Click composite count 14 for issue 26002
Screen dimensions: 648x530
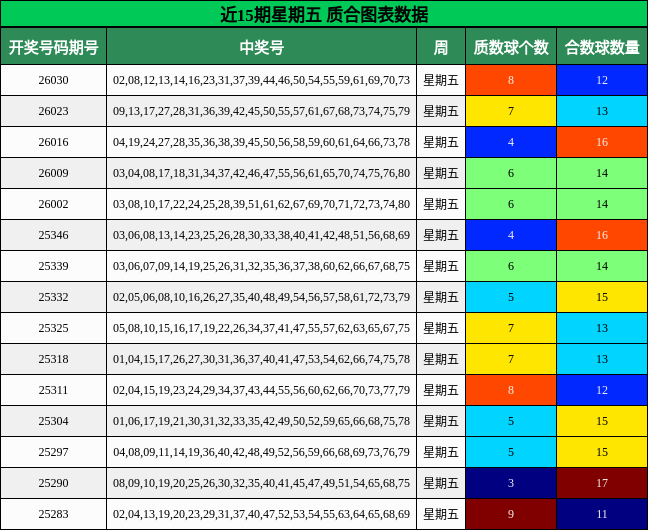pyautogui.click(x=602, y=204)
